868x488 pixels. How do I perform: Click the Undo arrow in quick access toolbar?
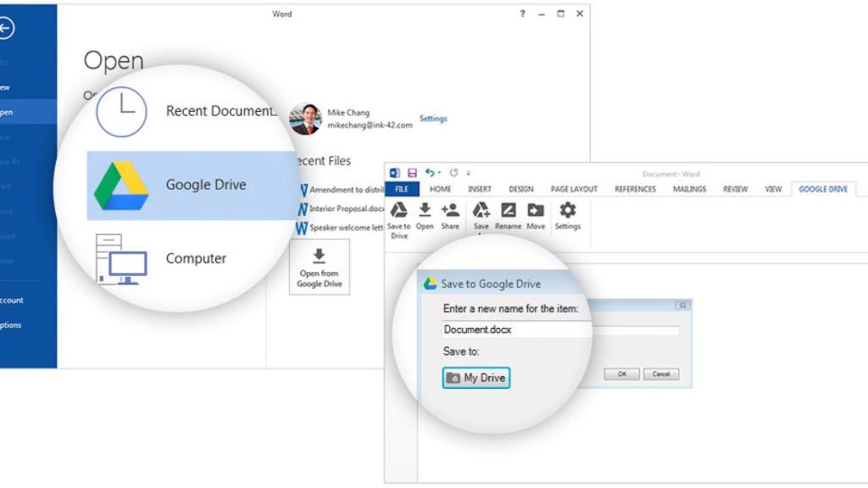coord(430,173)
